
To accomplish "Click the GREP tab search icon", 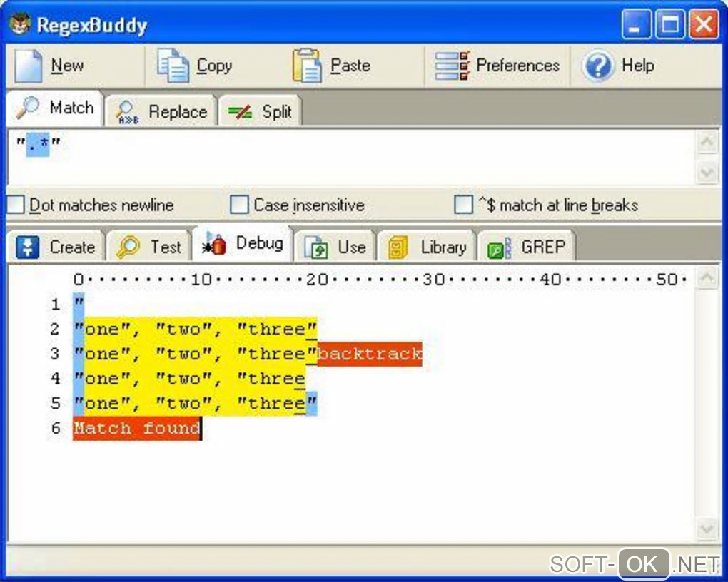I will click(499, 247).
